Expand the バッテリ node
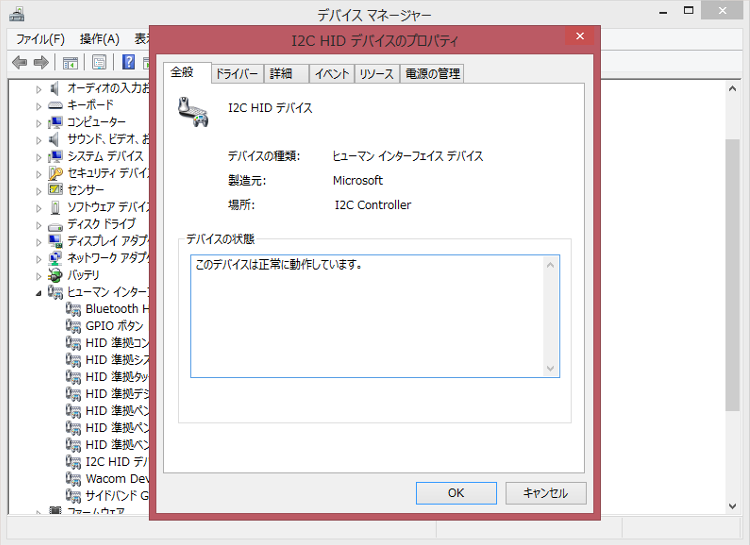 [39, 276]
